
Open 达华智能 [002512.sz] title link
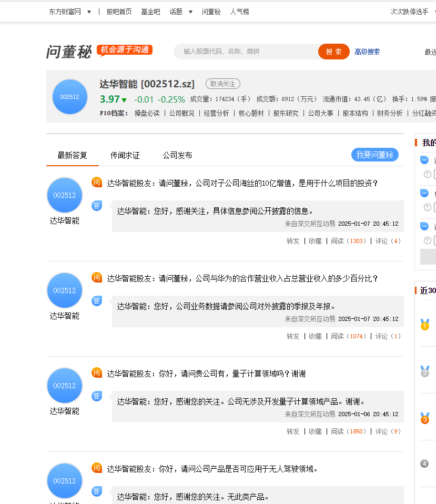[147, 84]
